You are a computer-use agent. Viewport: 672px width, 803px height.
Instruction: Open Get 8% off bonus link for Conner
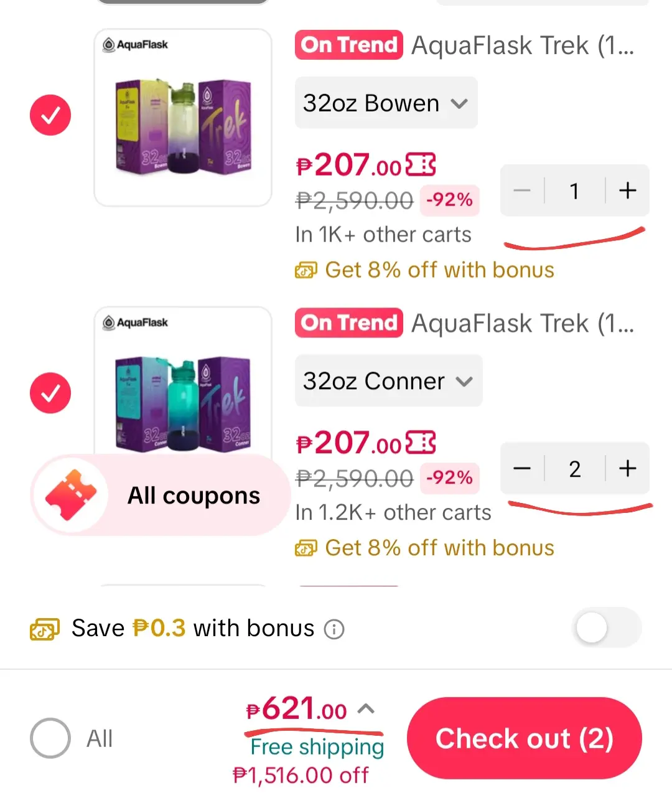[x=424, y=548]
